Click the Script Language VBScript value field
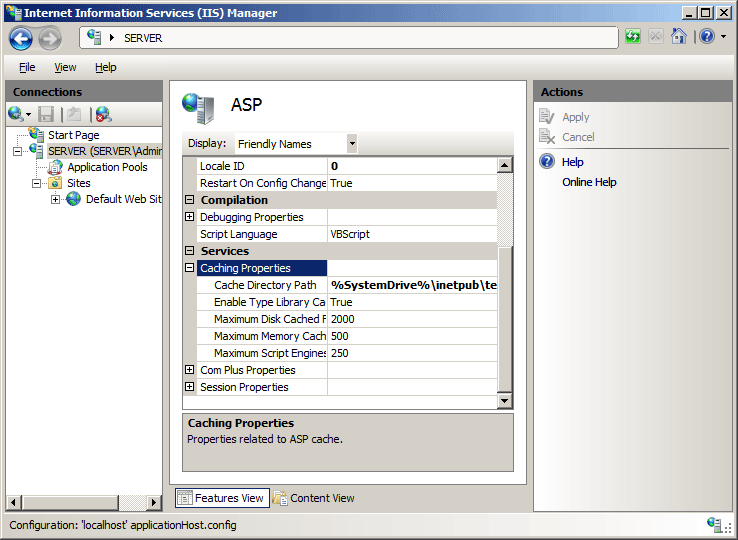The image size is (738, 540). 410,234
